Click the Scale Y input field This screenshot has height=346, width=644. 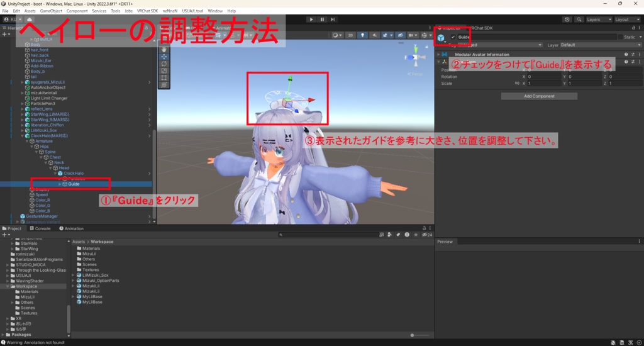(584, 84)
